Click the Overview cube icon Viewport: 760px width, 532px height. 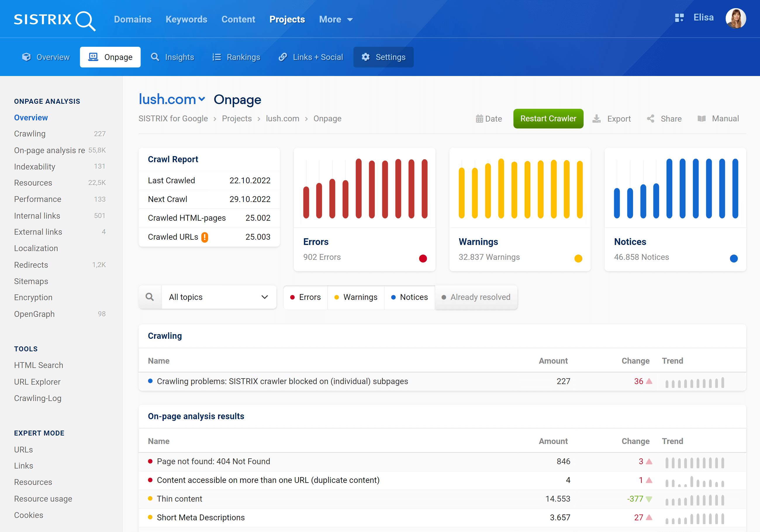click(27, 57)
